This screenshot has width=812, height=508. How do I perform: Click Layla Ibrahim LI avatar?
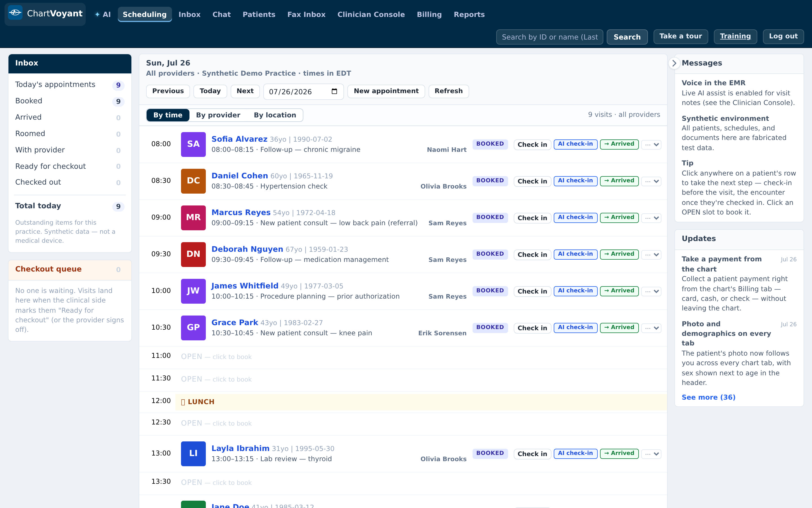pyautogui.click(x=193, y=453)
